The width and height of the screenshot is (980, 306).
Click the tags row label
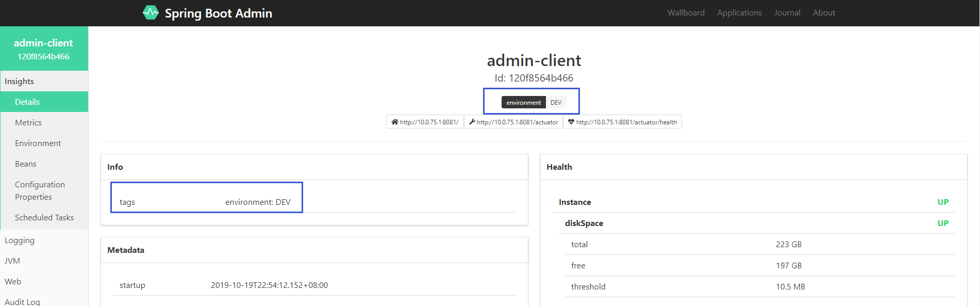tap(127, 202)
